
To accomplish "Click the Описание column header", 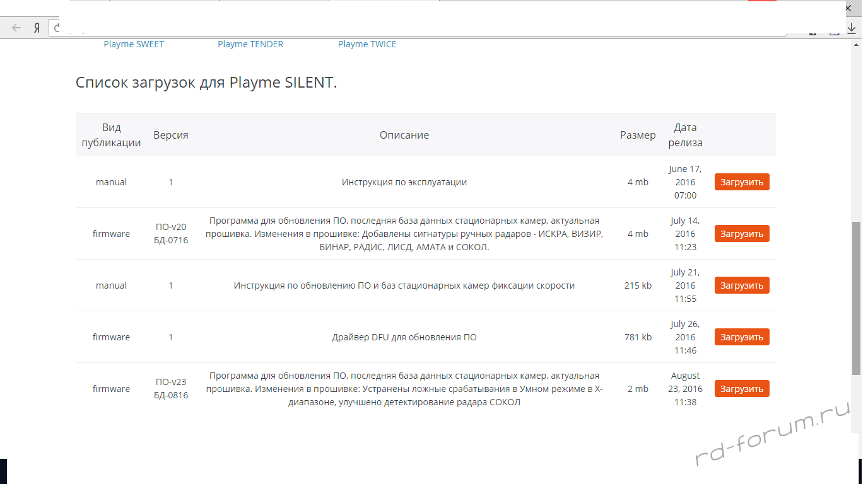I will [x=404, y=135].
